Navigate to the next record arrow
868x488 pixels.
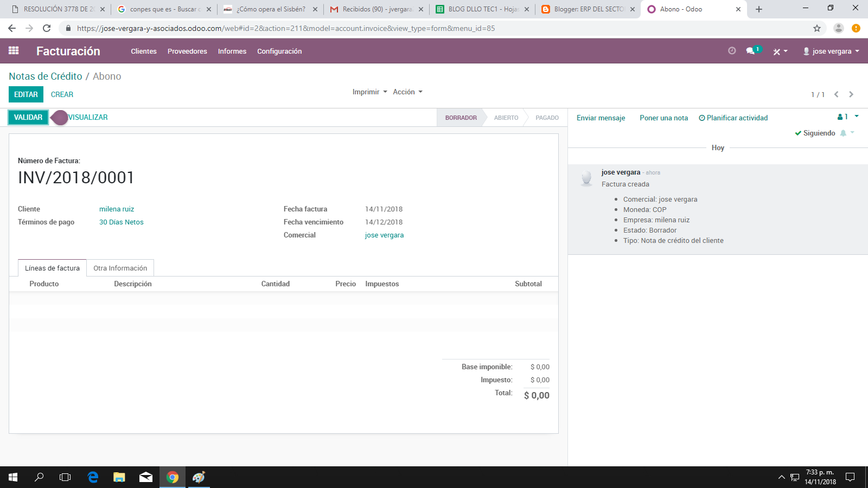[x=851, y=94]
